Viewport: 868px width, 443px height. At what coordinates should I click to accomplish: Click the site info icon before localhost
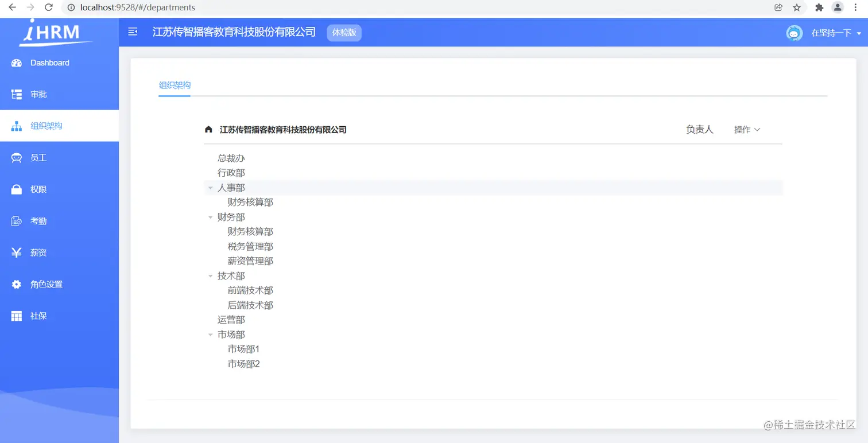pyautogui.click(x=71, y=7)
